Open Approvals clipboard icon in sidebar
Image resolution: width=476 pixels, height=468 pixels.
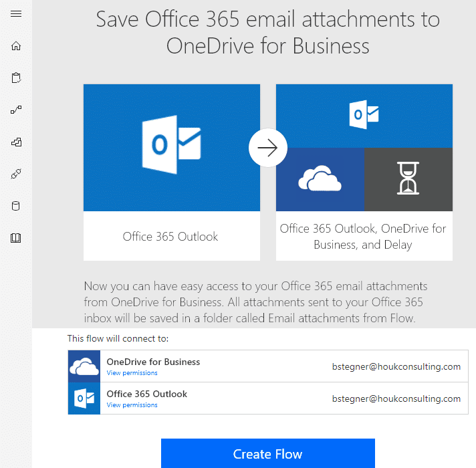click(16, 78)
